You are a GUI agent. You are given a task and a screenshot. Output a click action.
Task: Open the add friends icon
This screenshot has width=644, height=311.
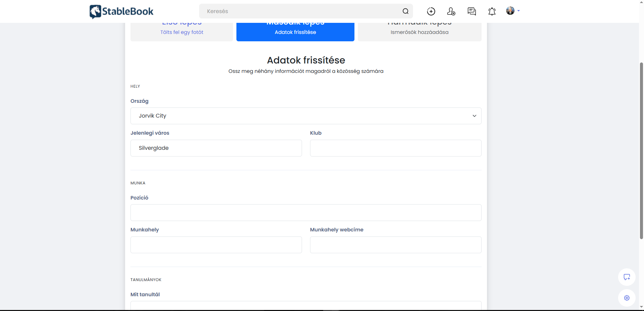(451, 11)
